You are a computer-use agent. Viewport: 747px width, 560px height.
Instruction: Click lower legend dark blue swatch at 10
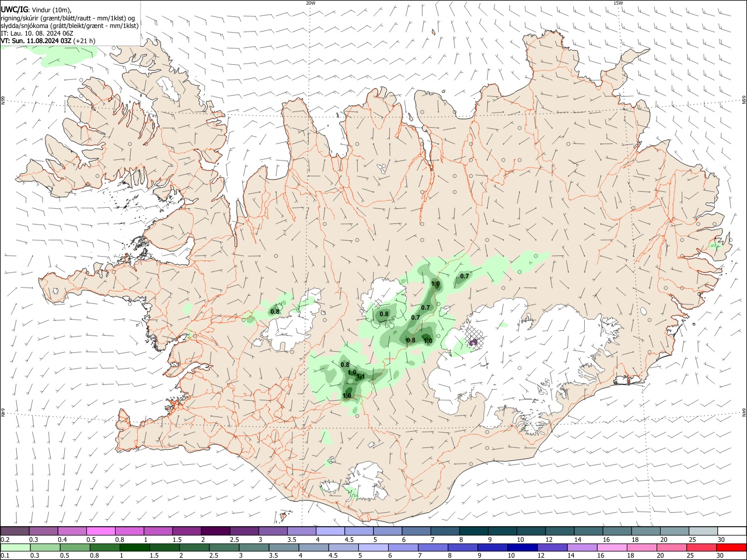523,547
